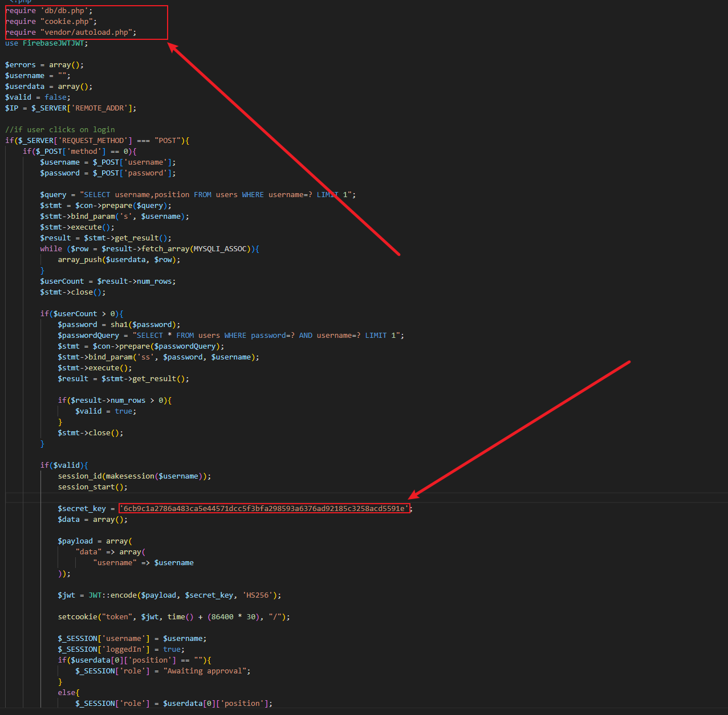728x715 pixels.
Task: Click the session_id(makesession($username)) line
Action: [135, 476]
